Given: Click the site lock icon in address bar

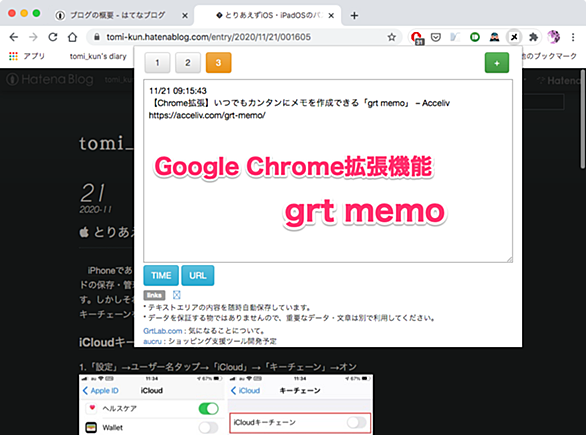Looking at the screenshot, I should tap(97, 37).
